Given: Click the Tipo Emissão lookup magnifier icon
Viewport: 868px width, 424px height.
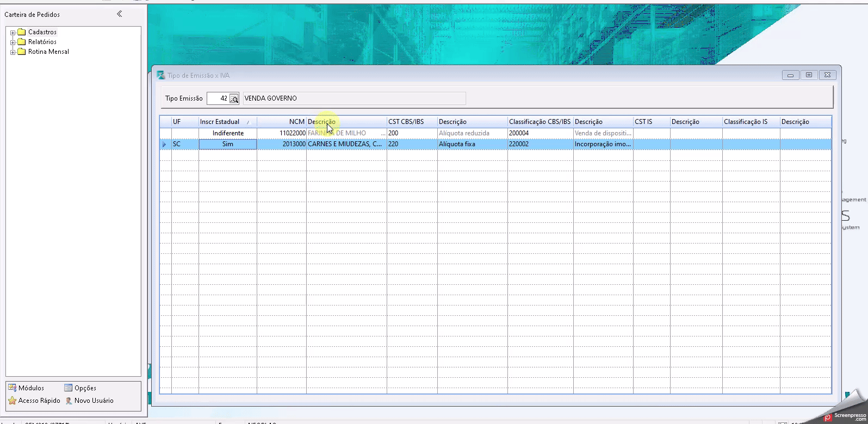Looking at the screenshot, I should pos(234,98).
